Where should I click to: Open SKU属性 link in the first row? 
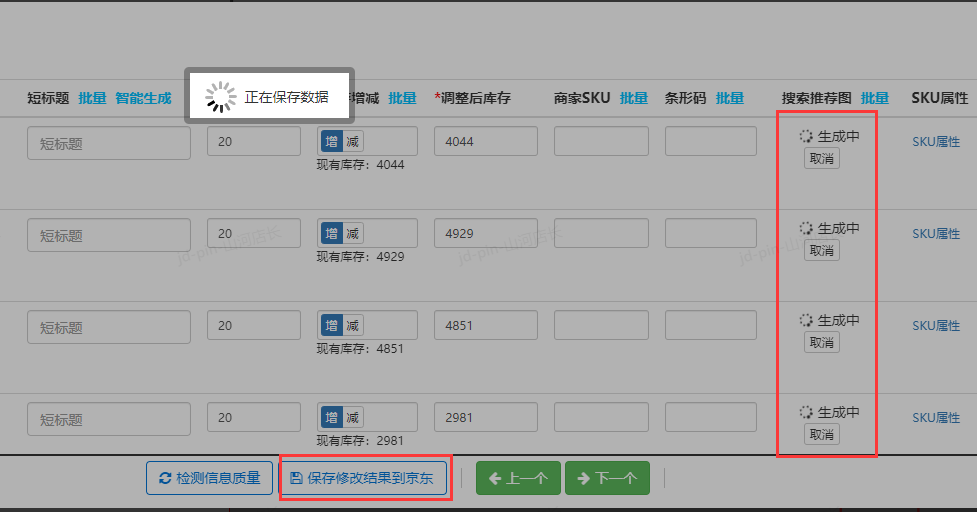(935, 142)
